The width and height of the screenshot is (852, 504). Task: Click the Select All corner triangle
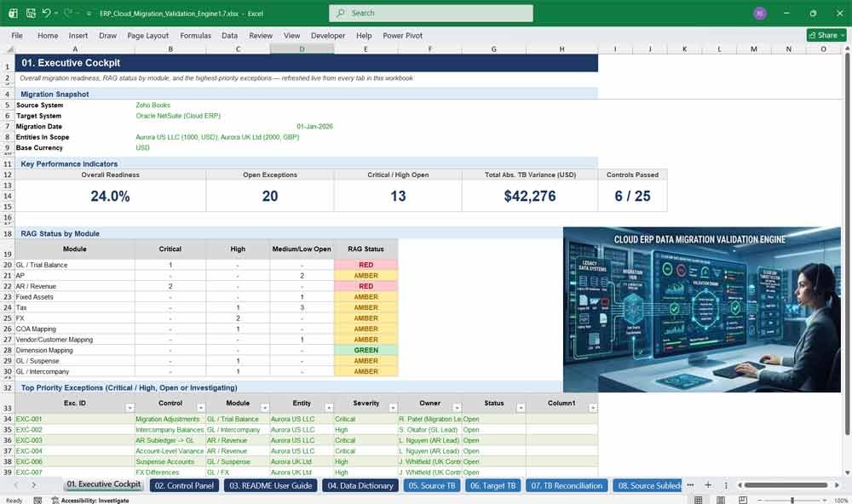[9, 49]
